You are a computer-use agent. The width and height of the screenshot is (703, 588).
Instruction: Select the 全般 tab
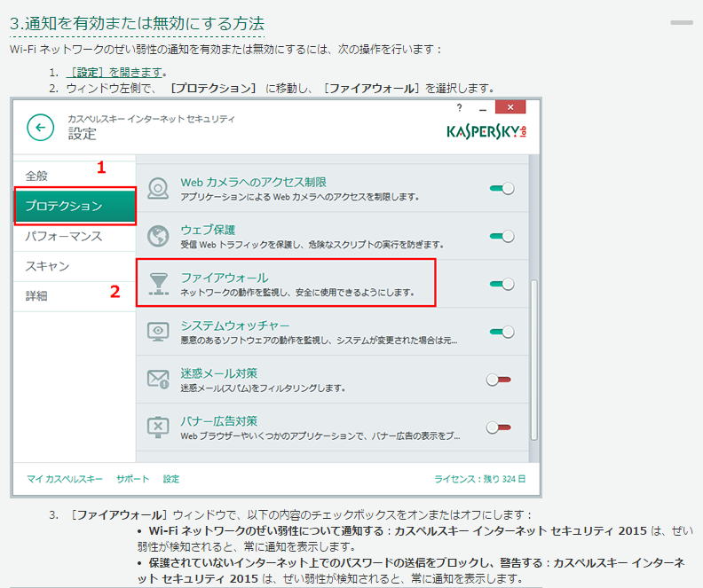pyautogui.click(x=75, y=176)
